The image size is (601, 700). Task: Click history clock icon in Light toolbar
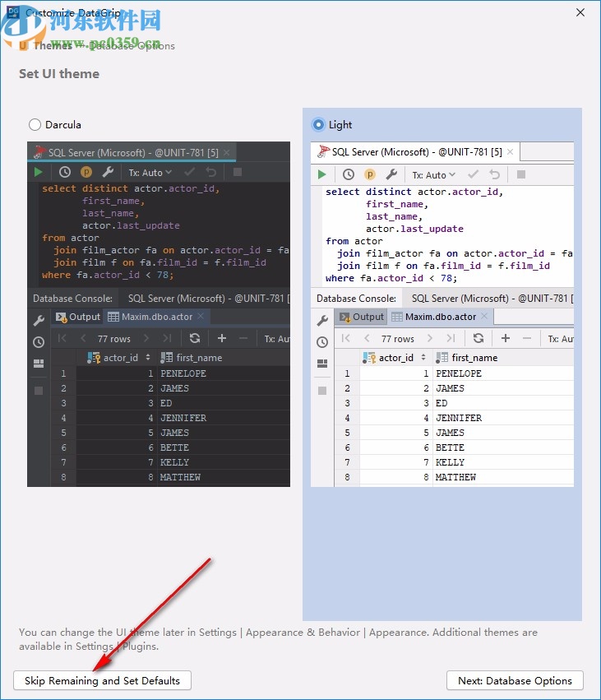(349, 174)
